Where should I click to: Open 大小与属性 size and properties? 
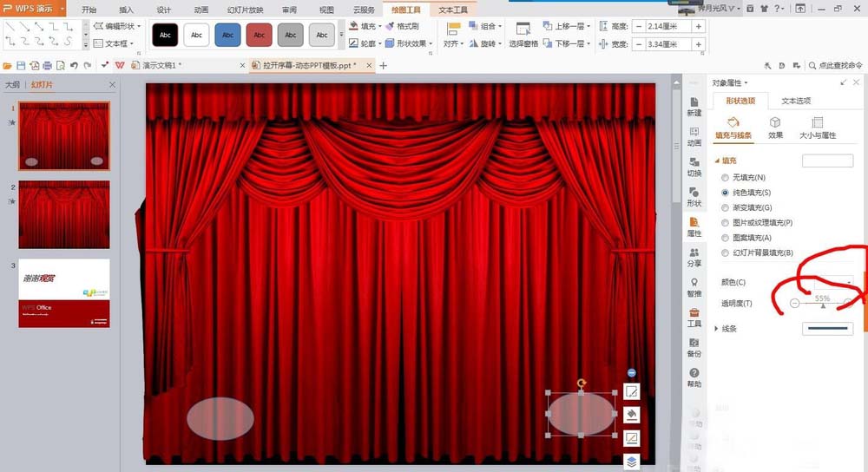817,128
